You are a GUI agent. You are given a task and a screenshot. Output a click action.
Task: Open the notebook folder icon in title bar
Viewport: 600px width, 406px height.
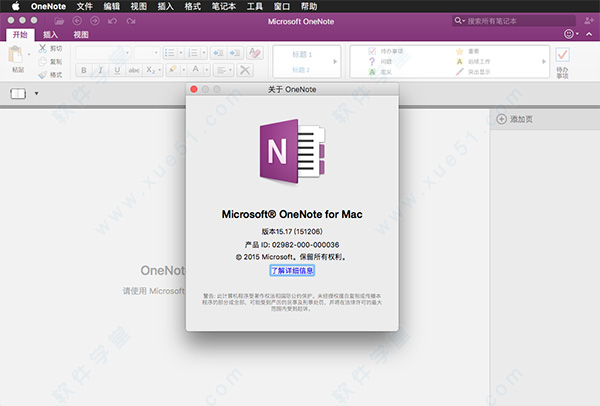tap(59, 21)
